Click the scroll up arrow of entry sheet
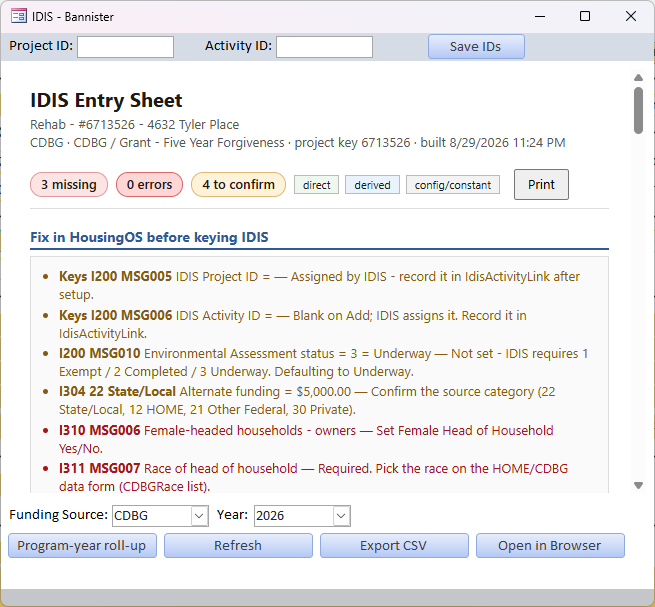 click(638, 78)
